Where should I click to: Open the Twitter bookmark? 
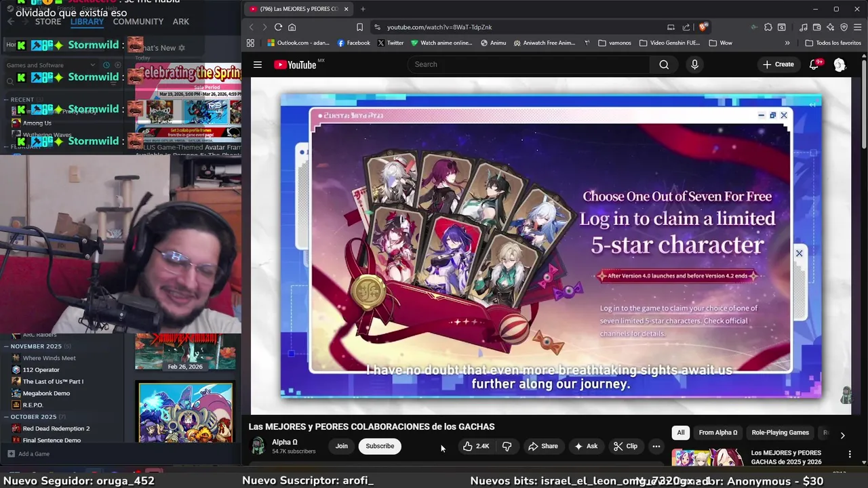(x=390, y=43)
